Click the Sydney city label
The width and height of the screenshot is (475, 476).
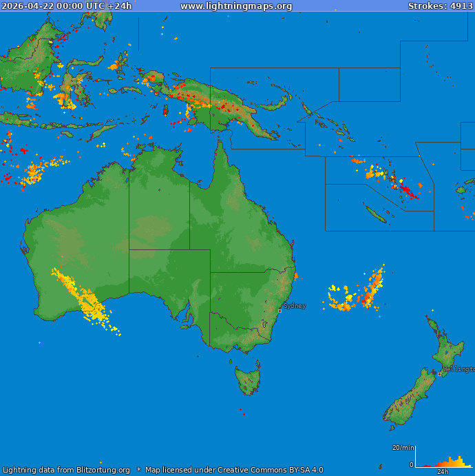[x=295, y=306]
